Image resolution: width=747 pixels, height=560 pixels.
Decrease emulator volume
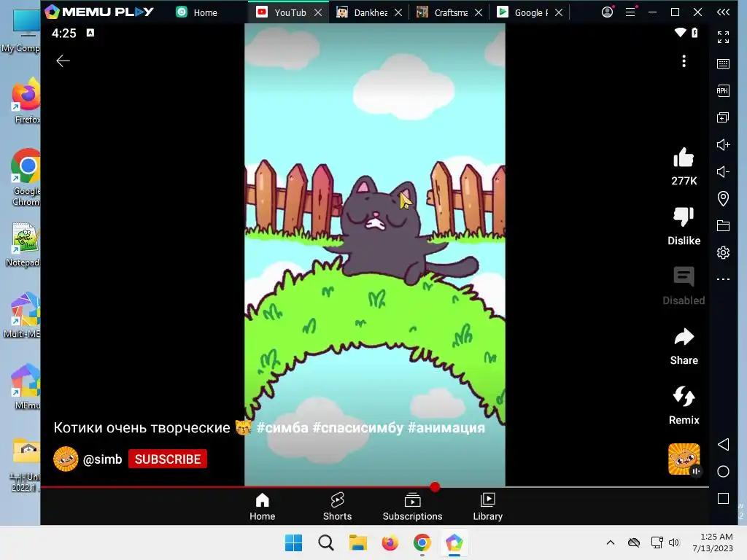pos(723,172)
